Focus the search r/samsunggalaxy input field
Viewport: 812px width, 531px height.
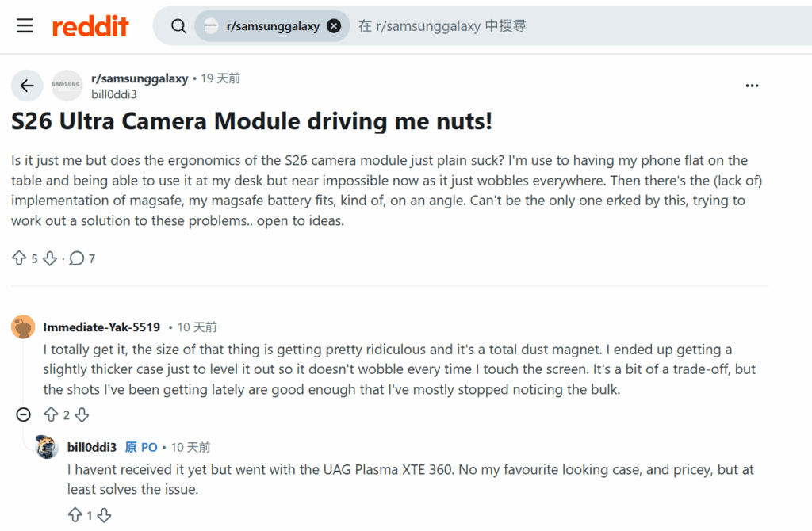pyautogui.click(x=580, y=26)
